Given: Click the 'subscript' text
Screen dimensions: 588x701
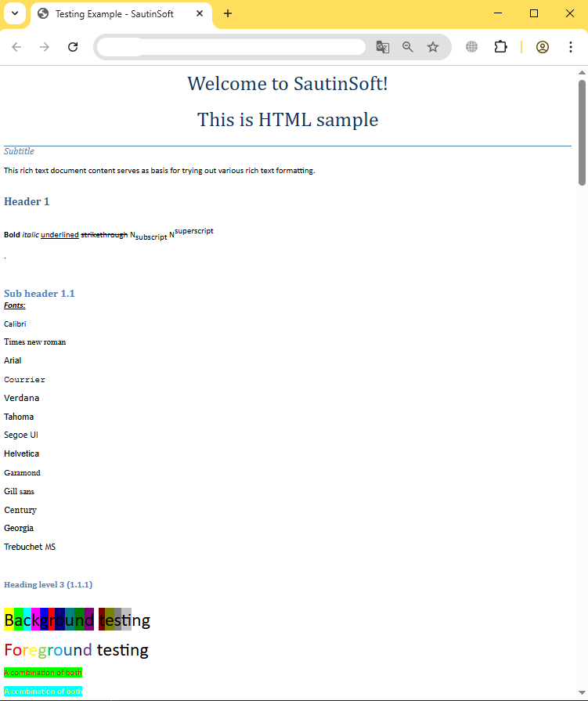Looking at the screenshot, I should 151,237.
